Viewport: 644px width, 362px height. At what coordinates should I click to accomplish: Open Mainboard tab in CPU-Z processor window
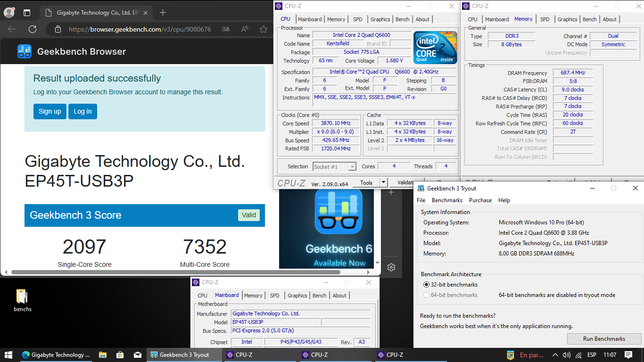pos(310,19)
